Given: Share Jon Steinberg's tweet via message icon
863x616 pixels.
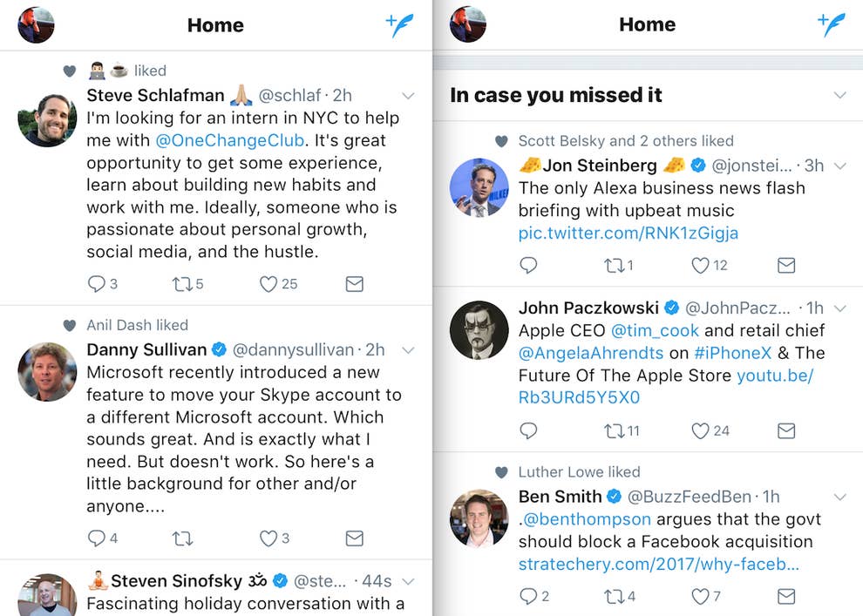Looking at the screenshot, I should click(786, 265).
